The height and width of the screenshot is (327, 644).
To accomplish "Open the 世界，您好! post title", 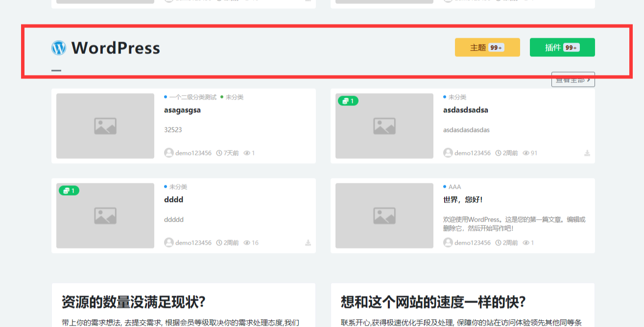I will click(463, 200).
